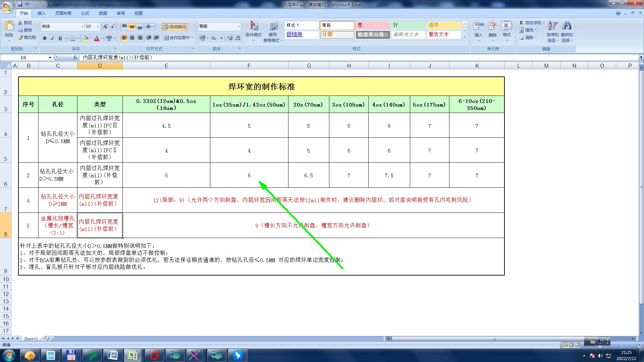
Task: Toggle the wrap text (自动换行) button
Action: pyautogui.click(x=174, y=27)
